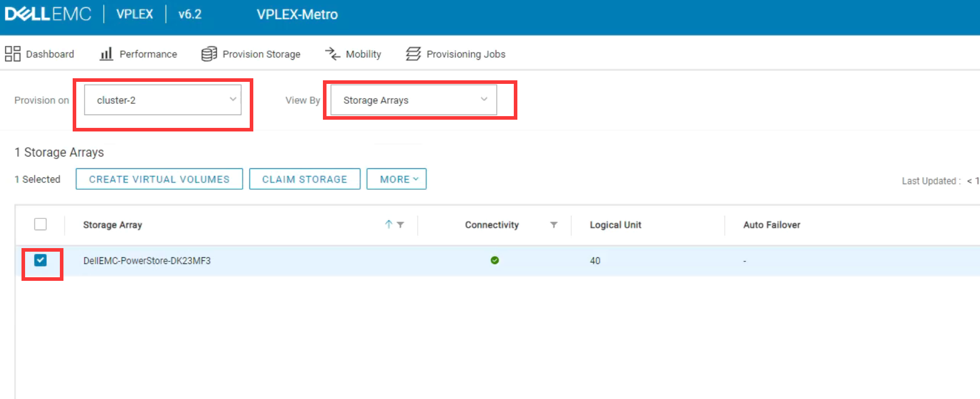Select the DellEMC-PowerStore-DK23MF3 array name

147,261
